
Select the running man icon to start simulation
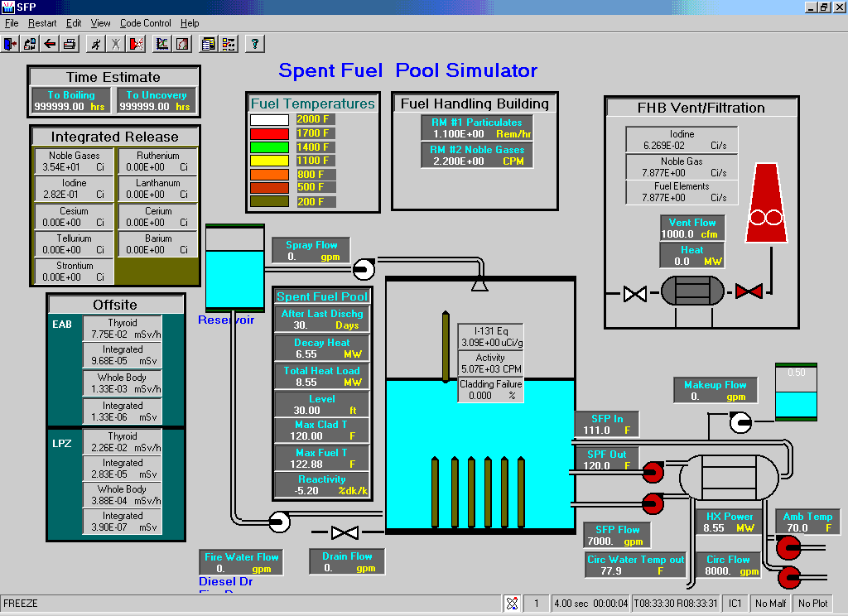click(x=96, y=43)
